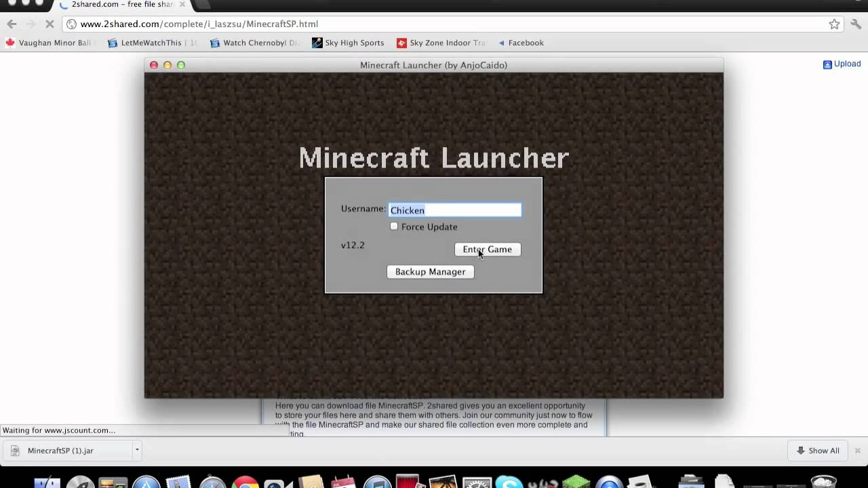The height and width of the screenshot is (488, 868).
Task: Zoom the Minecraft Launcher window
Action: point(181,65)
